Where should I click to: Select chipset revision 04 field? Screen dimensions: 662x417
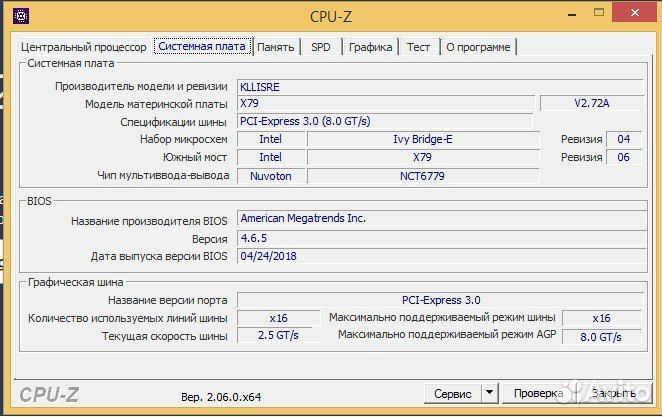(x=624, y=139)
